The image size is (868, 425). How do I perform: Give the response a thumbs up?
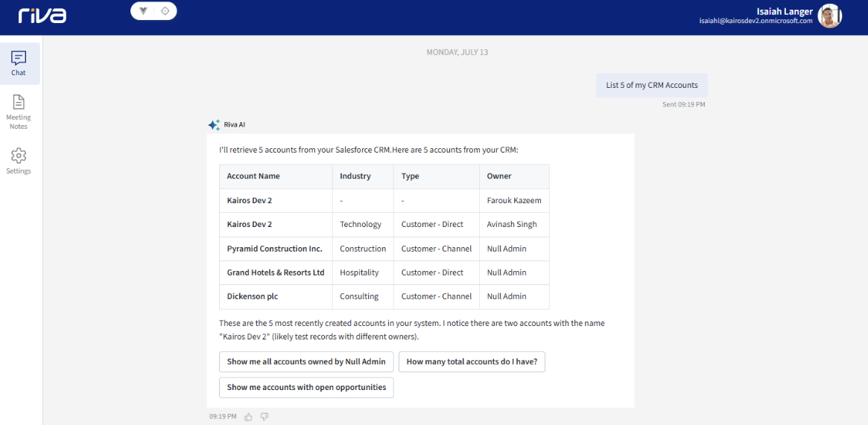[249, 416]
